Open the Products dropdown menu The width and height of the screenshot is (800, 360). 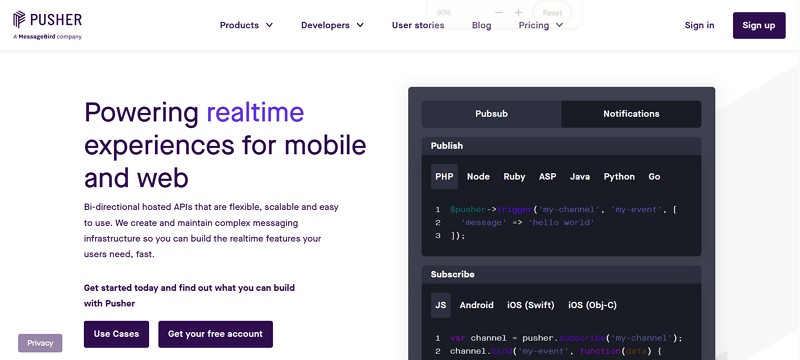pos(246,25)
